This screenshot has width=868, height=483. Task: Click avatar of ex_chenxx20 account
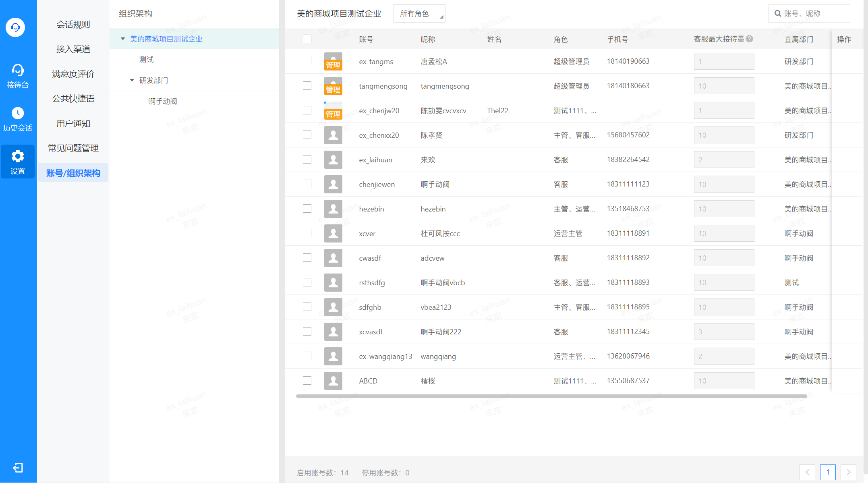pos(333,135)
